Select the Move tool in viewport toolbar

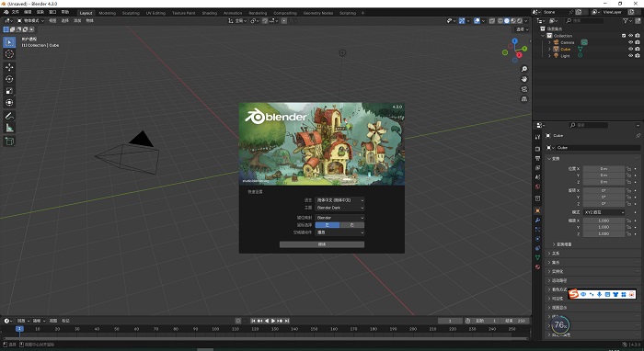click(9, 67)
